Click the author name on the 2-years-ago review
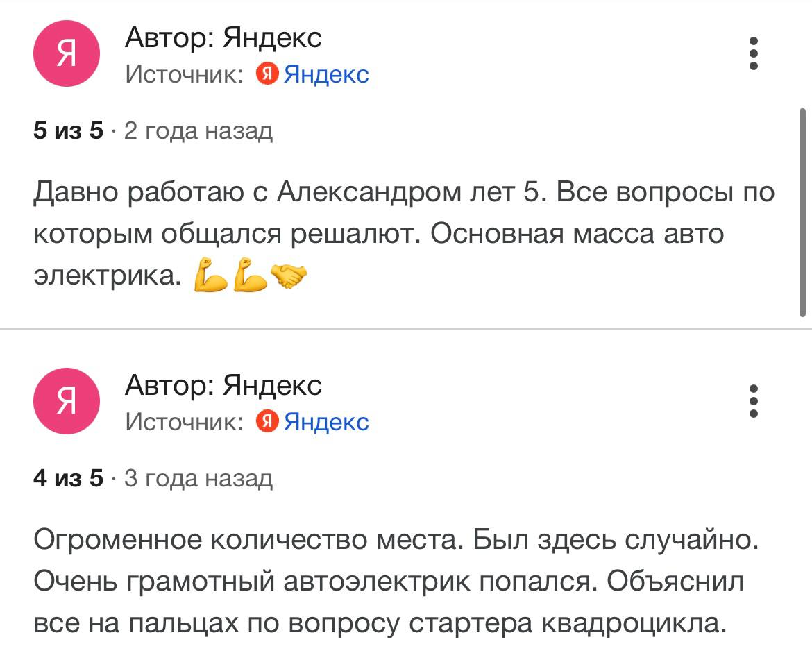Image resolution: width=812 pixels, height=669 pixels. 223,37
